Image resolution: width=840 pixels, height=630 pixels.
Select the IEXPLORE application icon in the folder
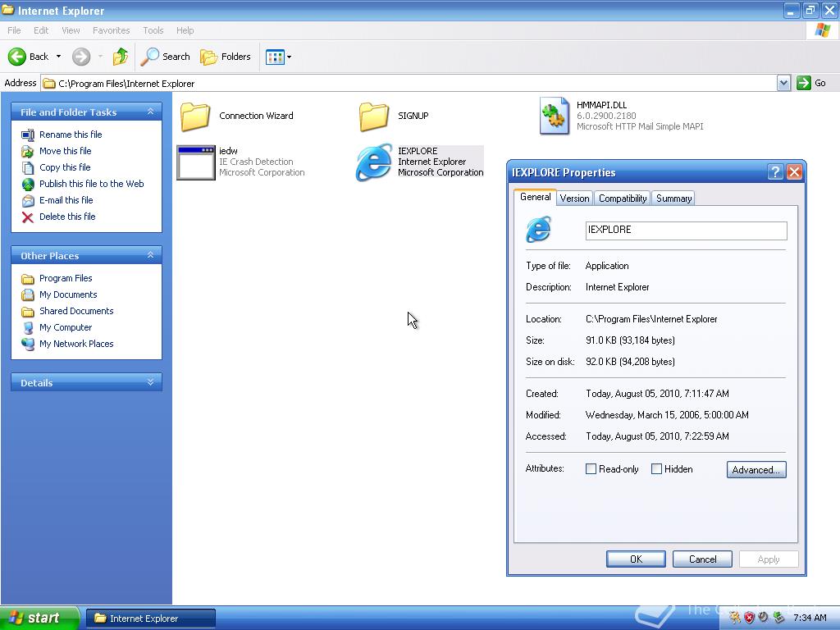coord(373,162)
